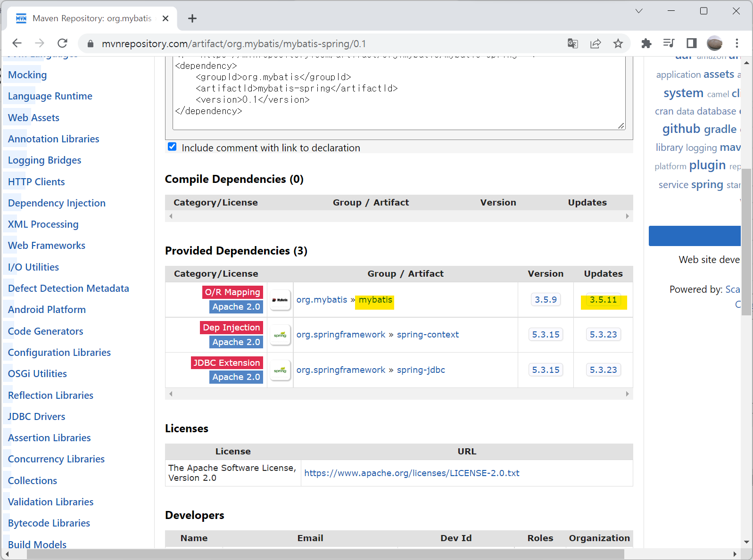Click the site lock icon in address bar
Viewport: 753px width, 560px height.
click(91, 44)
